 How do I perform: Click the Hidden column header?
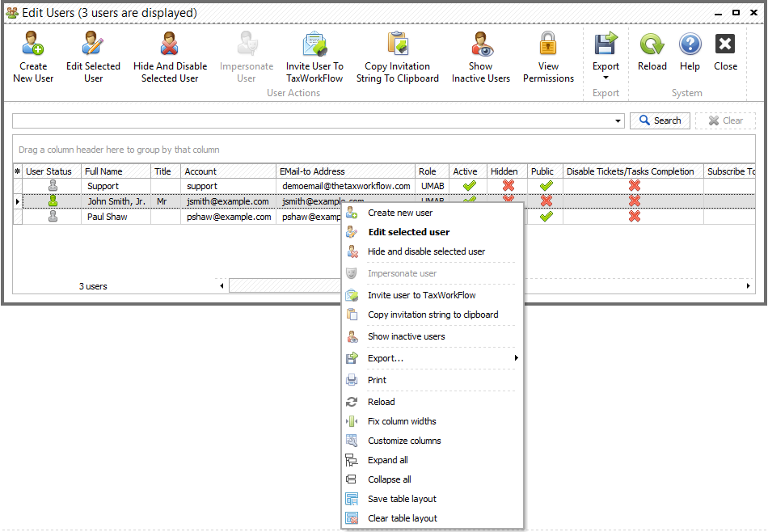pyautogui.click(x=507, y=171)
